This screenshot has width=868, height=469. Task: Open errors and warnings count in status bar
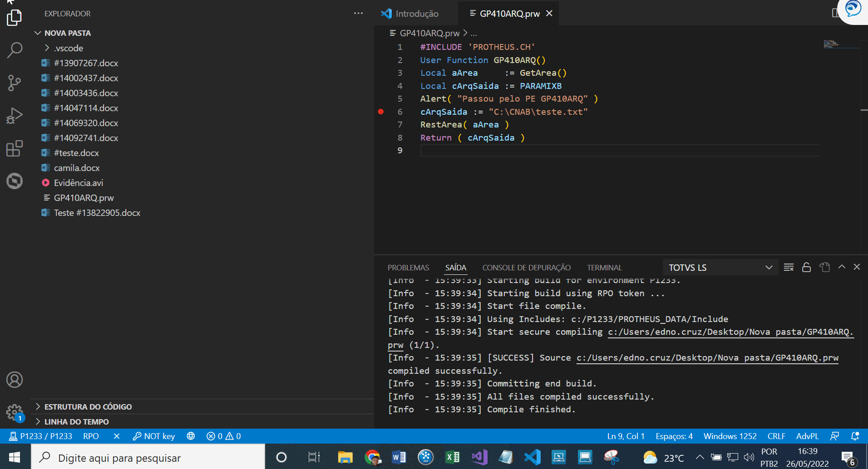click(x=224, y=436)
